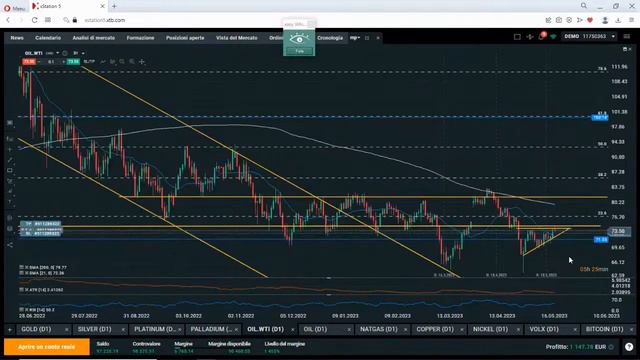Click the RSI [14] indicator legend

pos(37,310)
